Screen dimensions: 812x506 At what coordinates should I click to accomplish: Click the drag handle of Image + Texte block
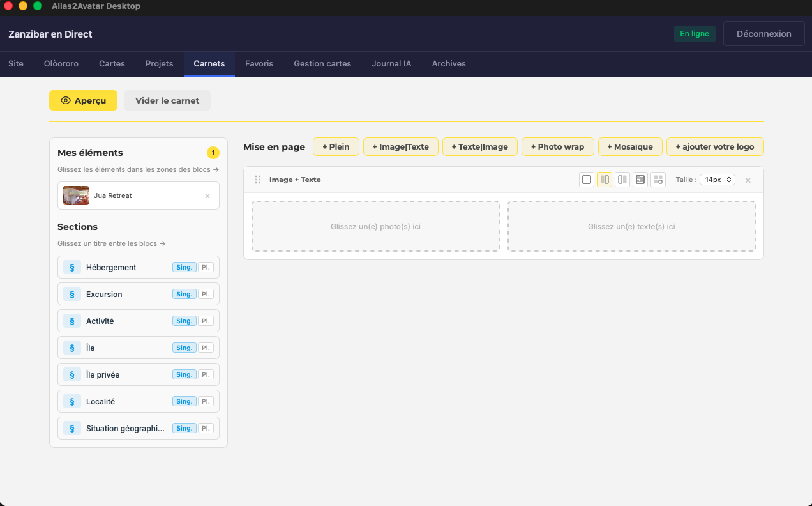[x=258, y=180]
